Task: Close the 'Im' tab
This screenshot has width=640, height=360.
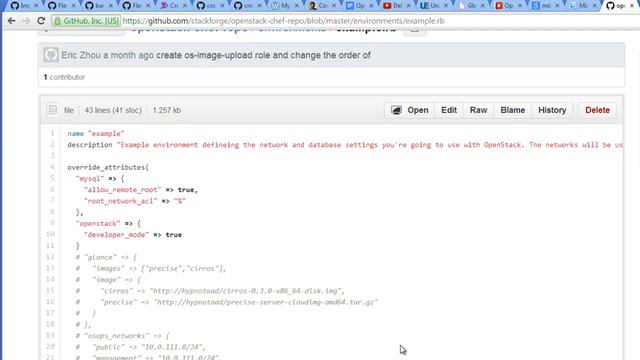Action: 36,6
